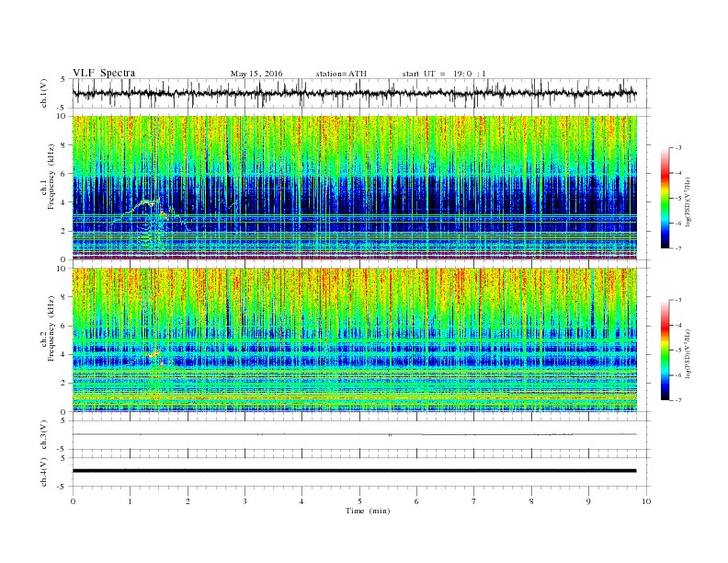Click the "station=ATH" header label
The height and width of the screenshot is (563, 728).
tap(341, 74)
